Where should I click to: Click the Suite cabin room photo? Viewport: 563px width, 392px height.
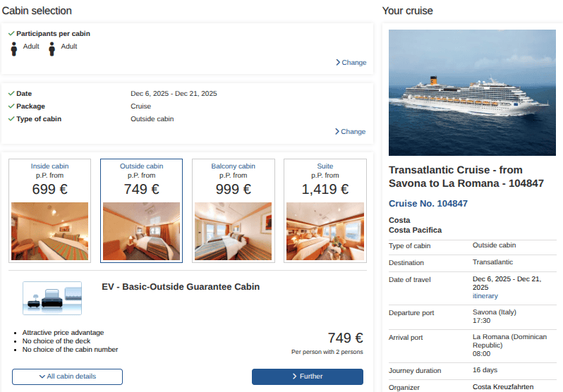tap(325, 232)
